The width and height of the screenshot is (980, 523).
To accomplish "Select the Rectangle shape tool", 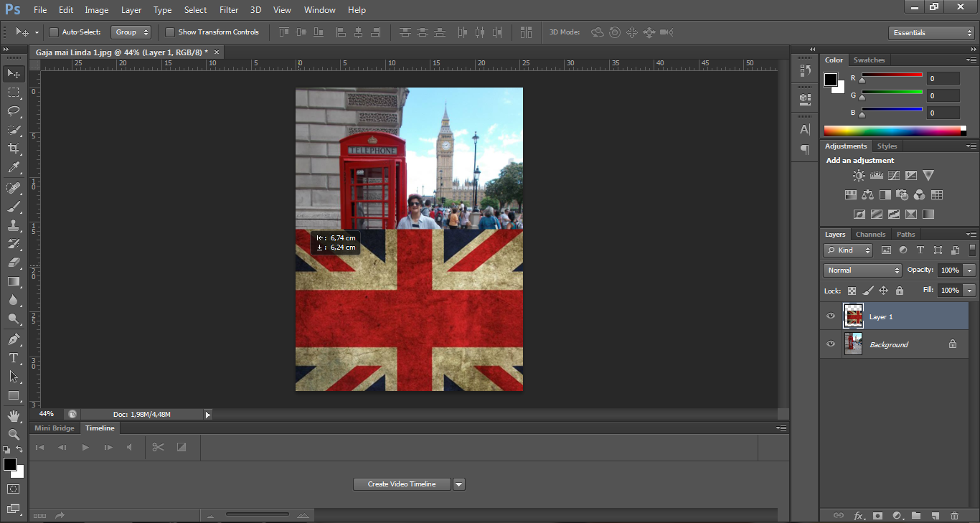I will [x=14, y=395].
